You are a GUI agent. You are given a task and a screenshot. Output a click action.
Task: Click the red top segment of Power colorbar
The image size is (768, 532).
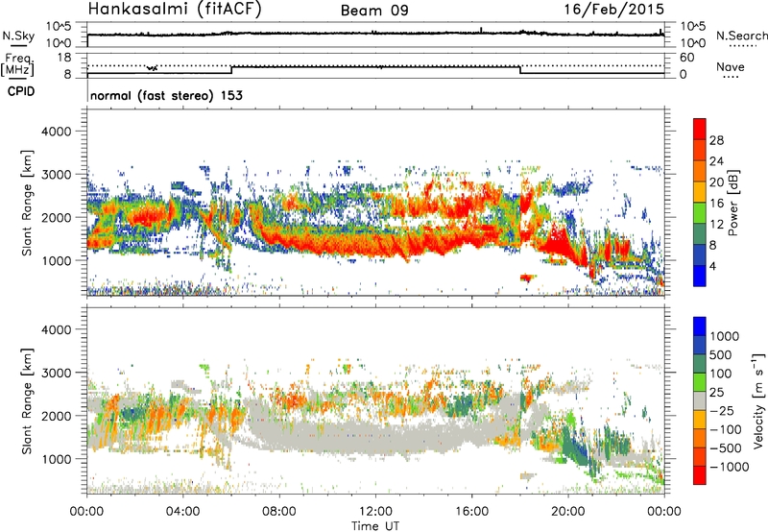point(700,129)
